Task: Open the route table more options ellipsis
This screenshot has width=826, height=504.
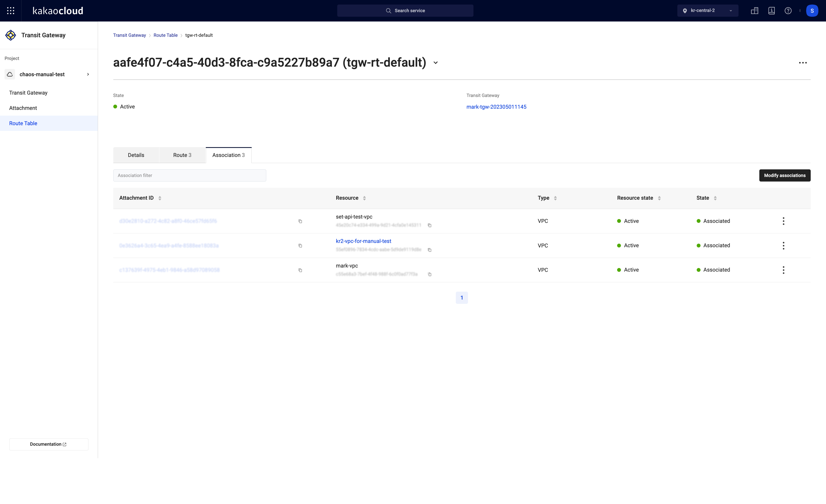Action: tap(803, 63)
